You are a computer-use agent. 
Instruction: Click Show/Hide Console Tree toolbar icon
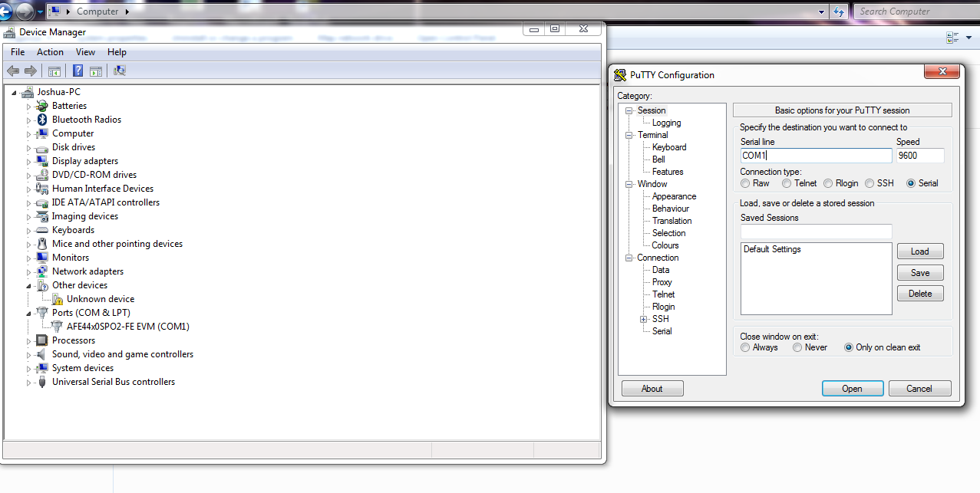coord(54,71)
